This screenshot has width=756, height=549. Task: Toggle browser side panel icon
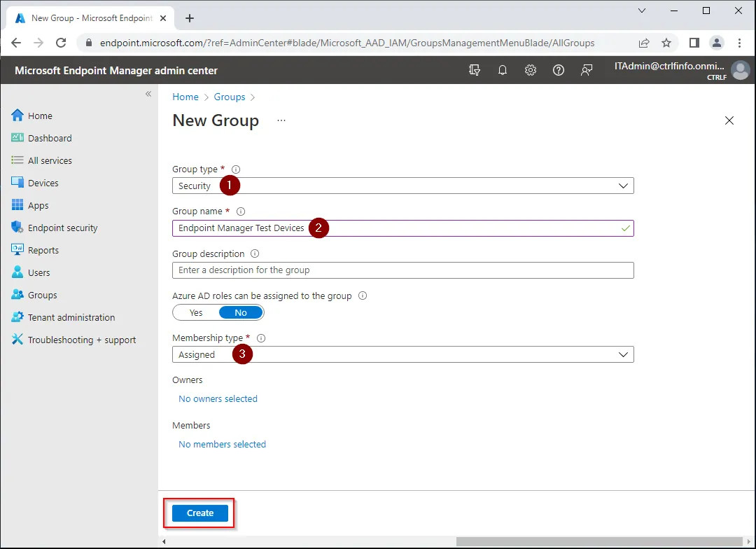click(694, 43)
